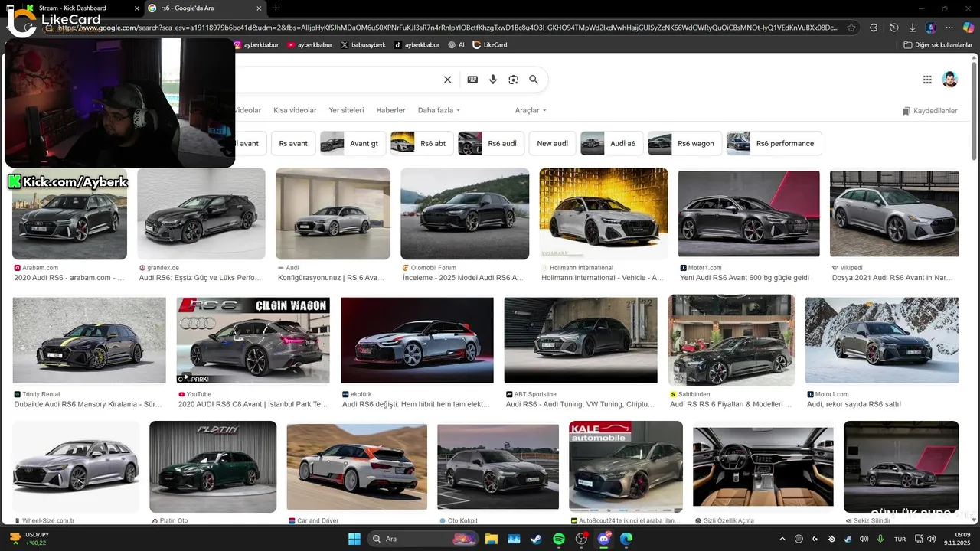Click the magnifier search submit icon

[x=534, y=80]
